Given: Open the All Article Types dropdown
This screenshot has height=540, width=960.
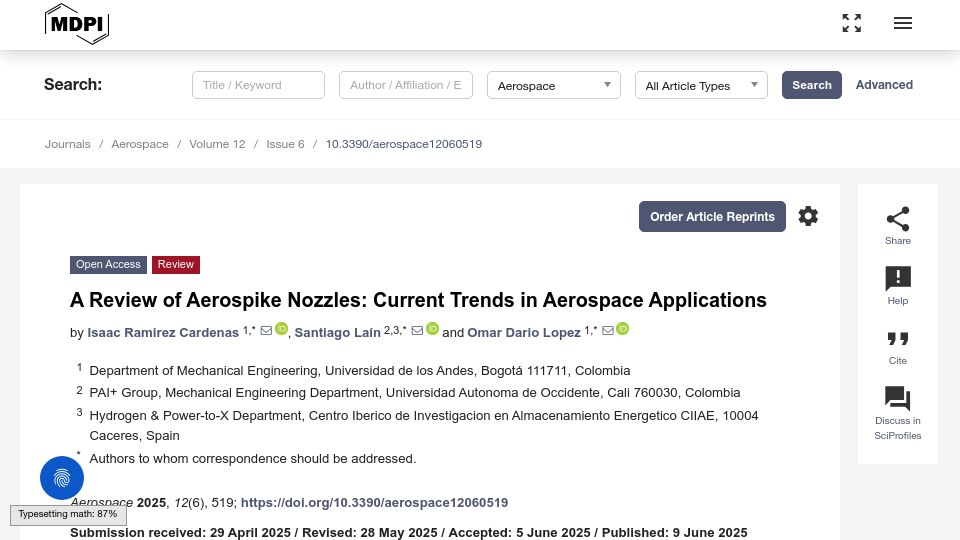Looking at the screenshot, I should [x=702, y=85].
